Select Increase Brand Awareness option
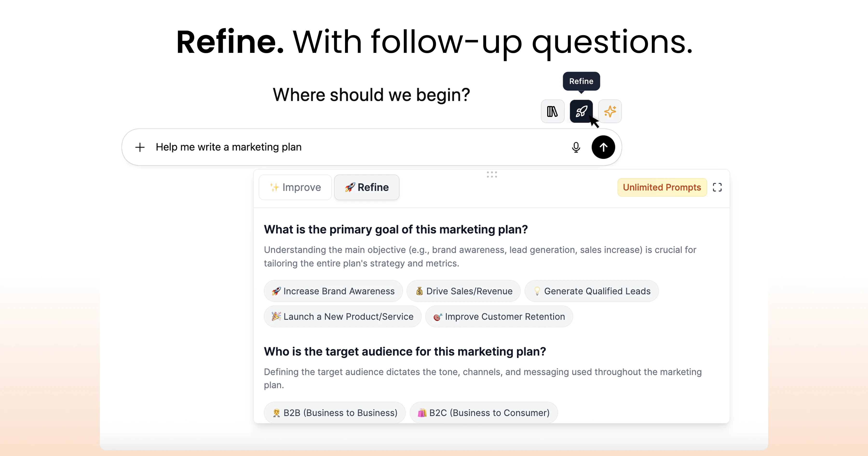The height and width of the screenshot is (456, 868). point(333,291)
